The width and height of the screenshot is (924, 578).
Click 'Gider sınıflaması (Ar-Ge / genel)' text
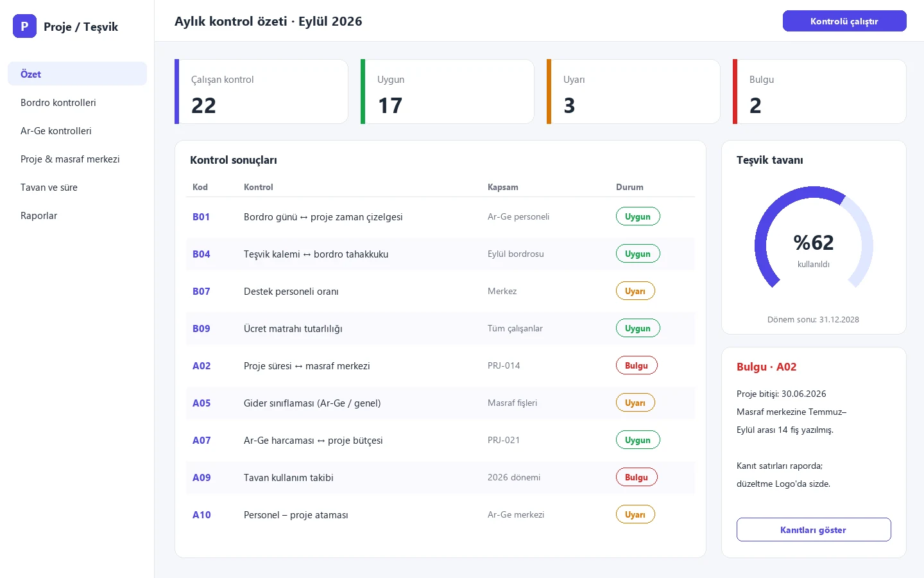[x=312, y=403]
